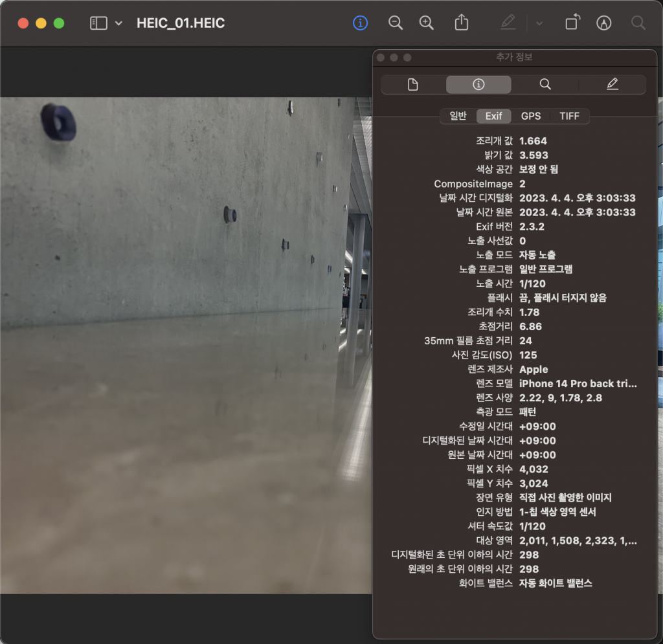Viewport: 663px width, 644px height.
Task: Click the HEIC_01.HEIC window title
Action: pyautogui.click(x=181, y=23)
